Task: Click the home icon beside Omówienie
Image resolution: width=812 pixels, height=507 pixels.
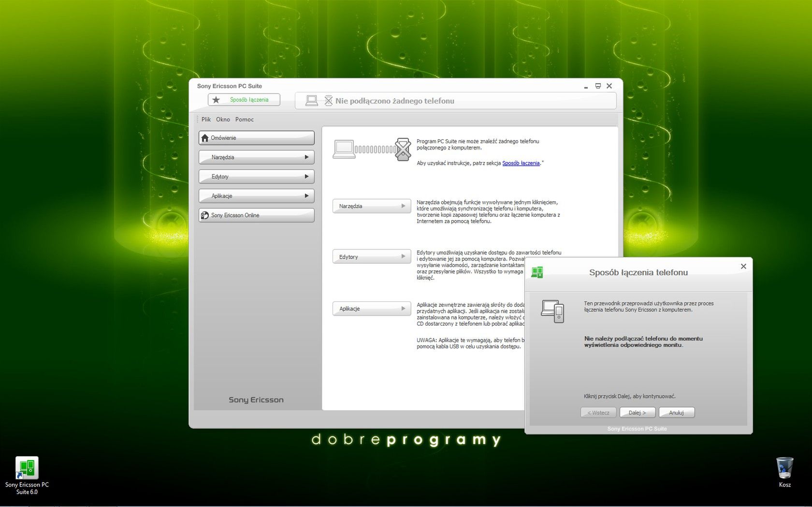Action: 205,138
